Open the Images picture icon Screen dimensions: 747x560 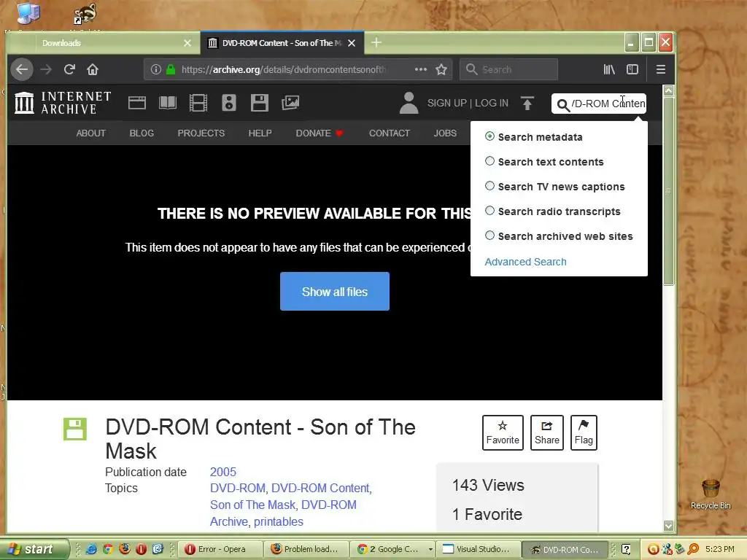point(290,103)
